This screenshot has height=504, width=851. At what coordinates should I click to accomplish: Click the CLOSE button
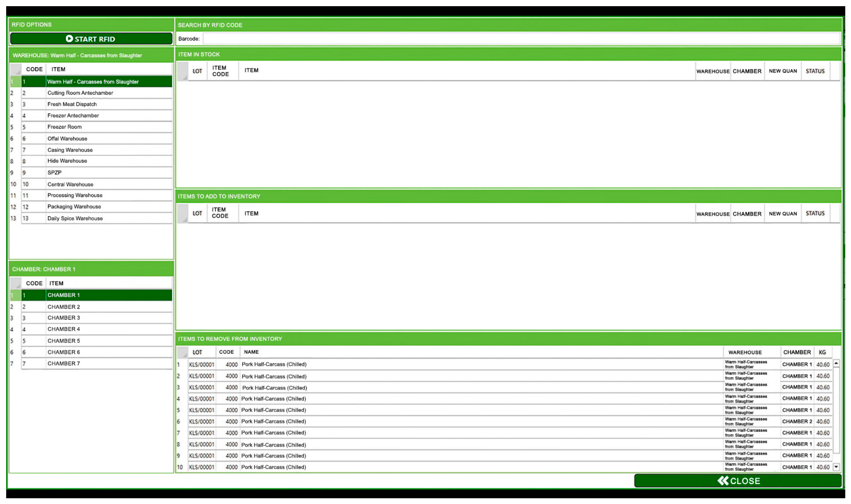(x=737, y=481)
